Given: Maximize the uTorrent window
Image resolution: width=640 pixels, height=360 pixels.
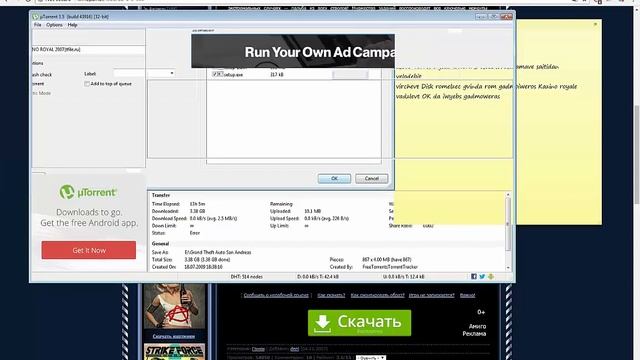Looking at the screenshot, I should click(x=493, y=17).
